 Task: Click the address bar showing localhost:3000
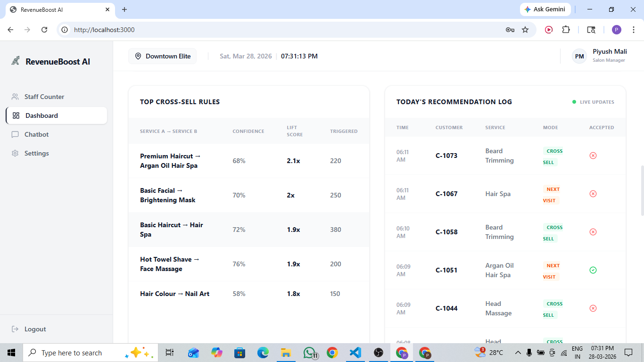click(x=297, y=30)
